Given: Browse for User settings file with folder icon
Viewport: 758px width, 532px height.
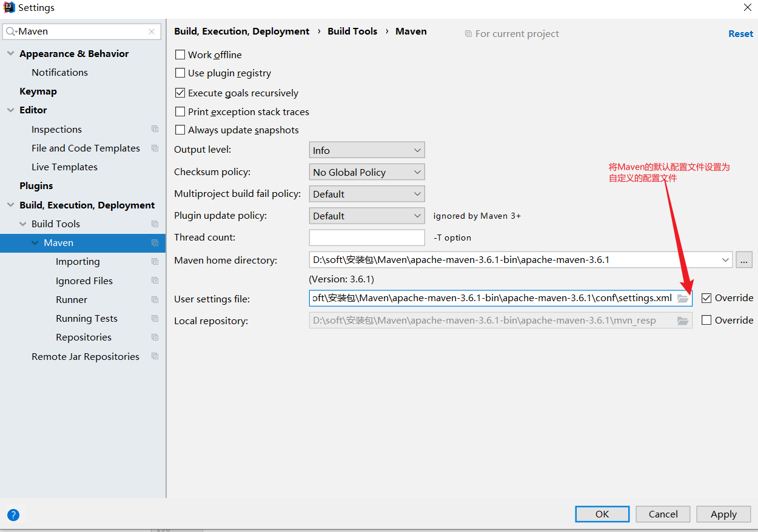Looking at the screenshot, I should coord(683,298).
